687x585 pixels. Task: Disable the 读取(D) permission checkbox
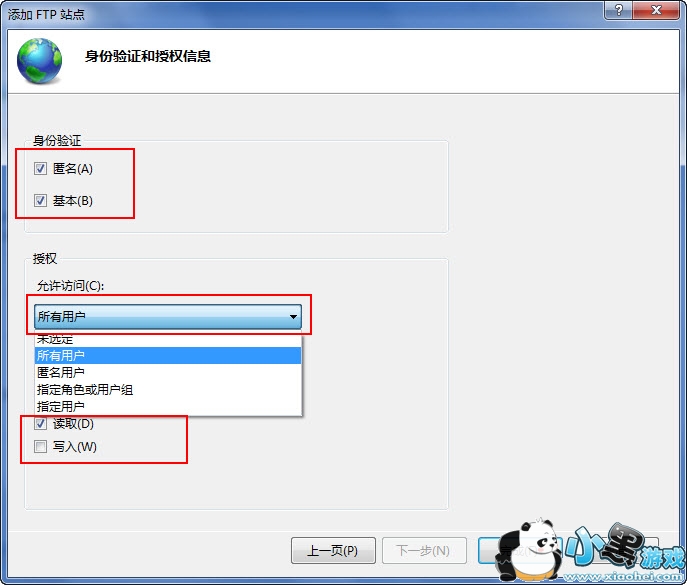tap(40, 423)
